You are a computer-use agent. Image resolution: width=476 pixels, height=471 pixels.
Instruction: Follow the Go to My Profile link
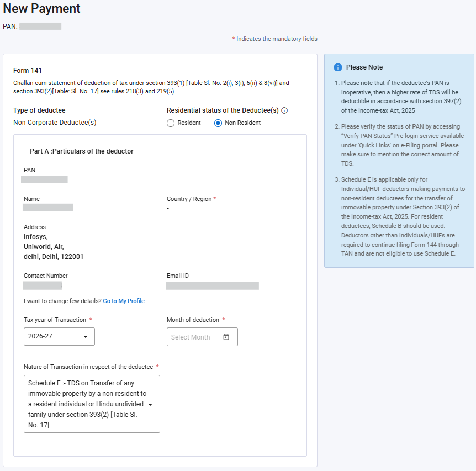click(x=124, y=301)
